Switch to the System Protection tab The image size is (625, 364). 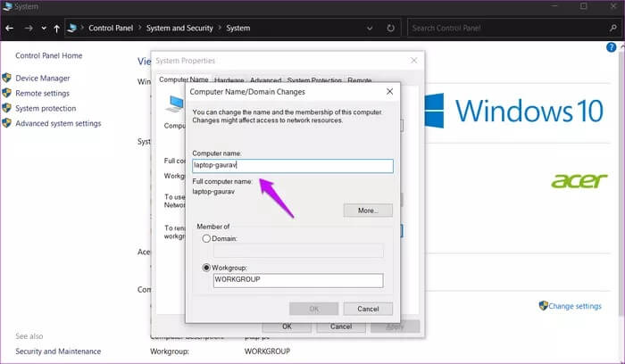[314, 80]
